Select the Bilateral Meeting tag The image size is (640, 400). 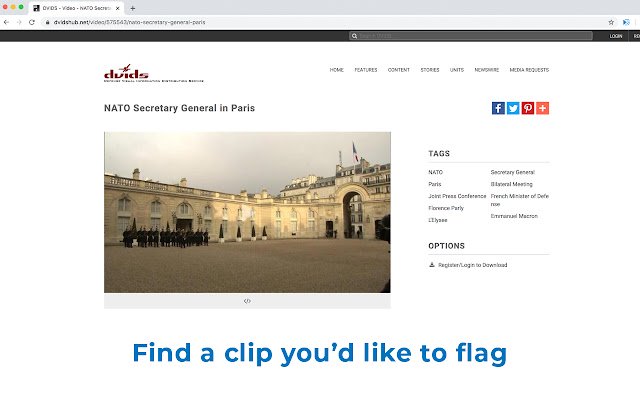[511, 184]
